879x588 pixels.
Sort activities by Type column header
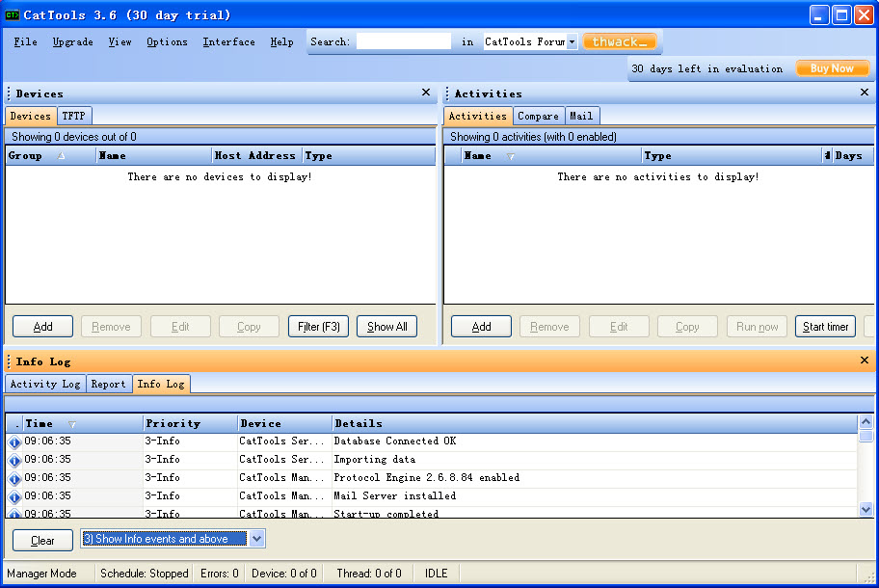(732, 156)
